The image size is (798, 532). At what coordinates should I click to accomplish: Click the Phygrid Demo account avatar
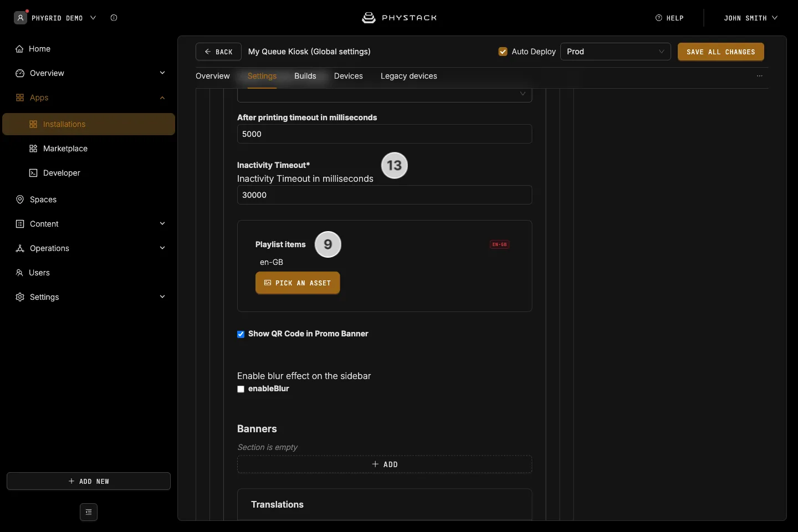click(21, 18)
